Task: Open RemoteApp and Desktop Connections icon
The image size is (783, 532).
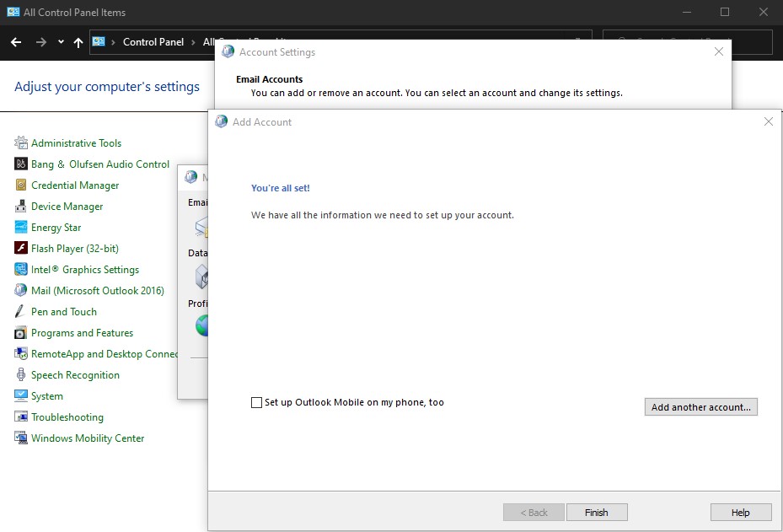Action: [21, 353]
